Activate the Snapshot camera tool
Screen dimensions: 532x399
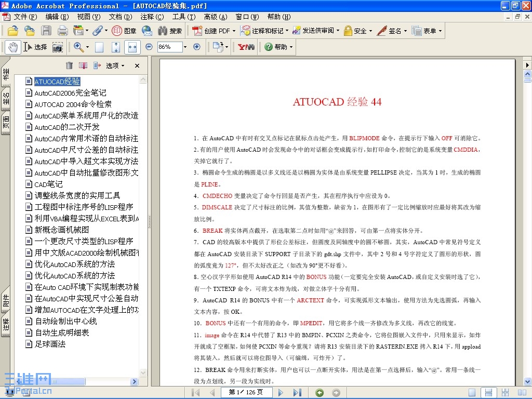pos(57,47)
